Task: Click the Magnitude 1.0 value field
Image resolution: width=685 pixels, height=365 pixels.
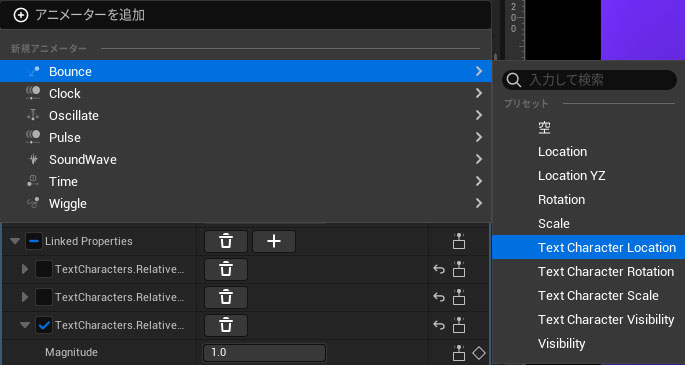Action: click(264, 353)
